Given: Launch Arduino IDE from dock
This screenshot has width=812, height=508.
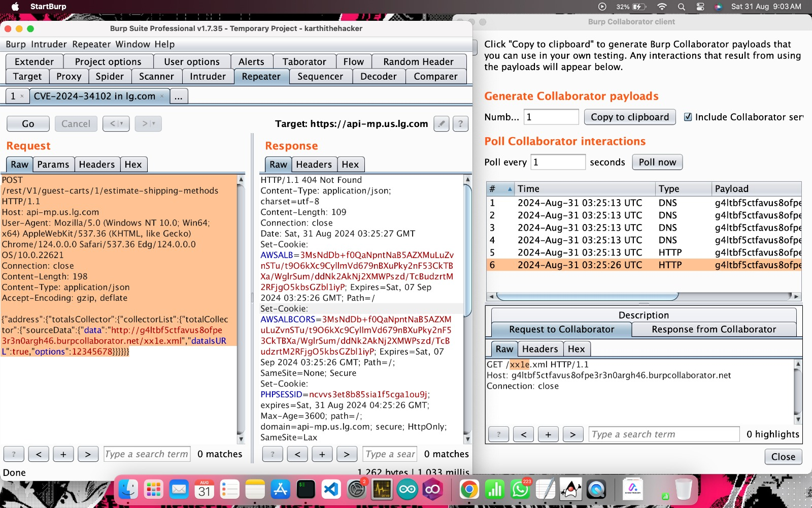Looking at the screenshot, I should 407,490.
